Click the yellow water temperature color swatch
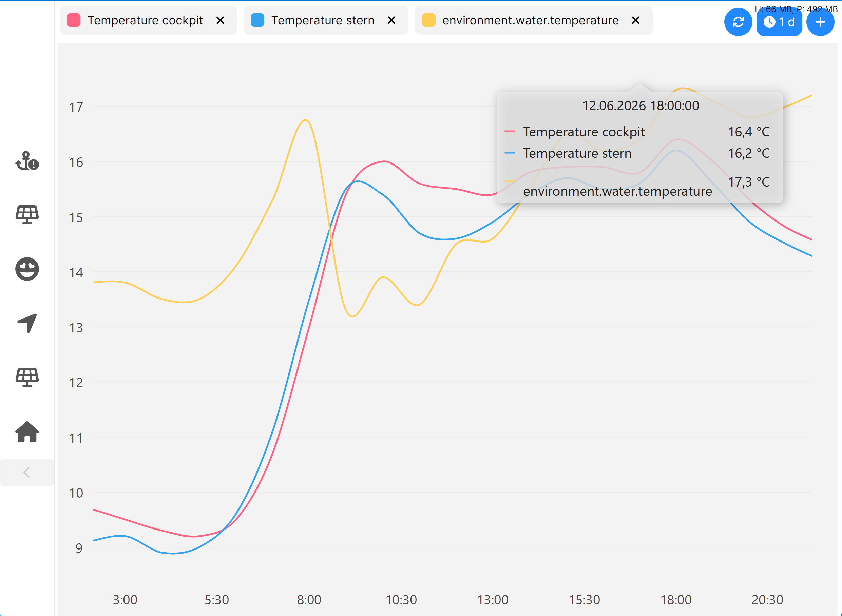The image size is (842, 616). 428,20
